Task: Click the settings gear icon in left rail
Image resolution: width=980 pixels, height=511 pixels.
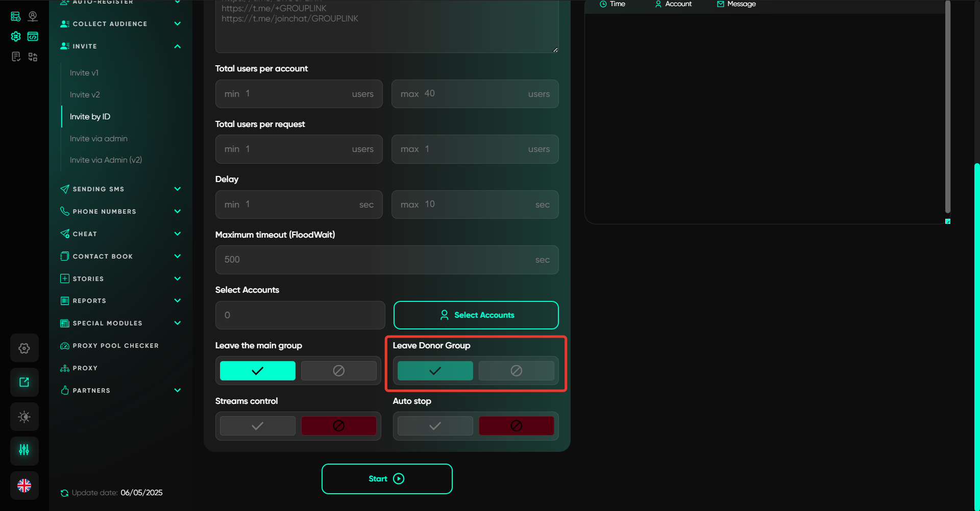Action: coord(24,348)
